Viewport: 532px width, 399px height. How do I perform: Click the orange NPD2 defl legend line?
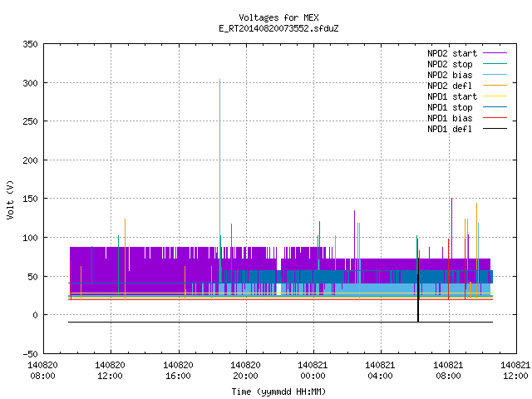(x=495, y=86)
